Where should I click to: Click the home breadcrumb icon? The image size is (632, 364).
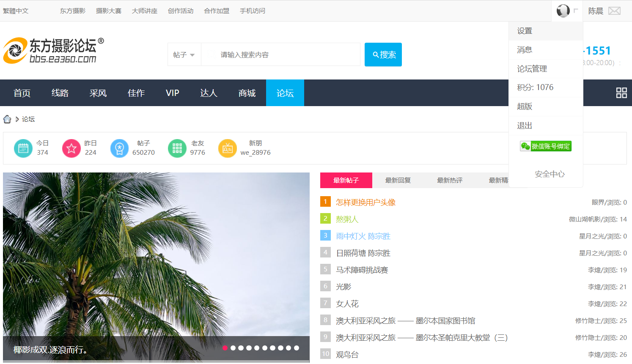coord(7,119)
